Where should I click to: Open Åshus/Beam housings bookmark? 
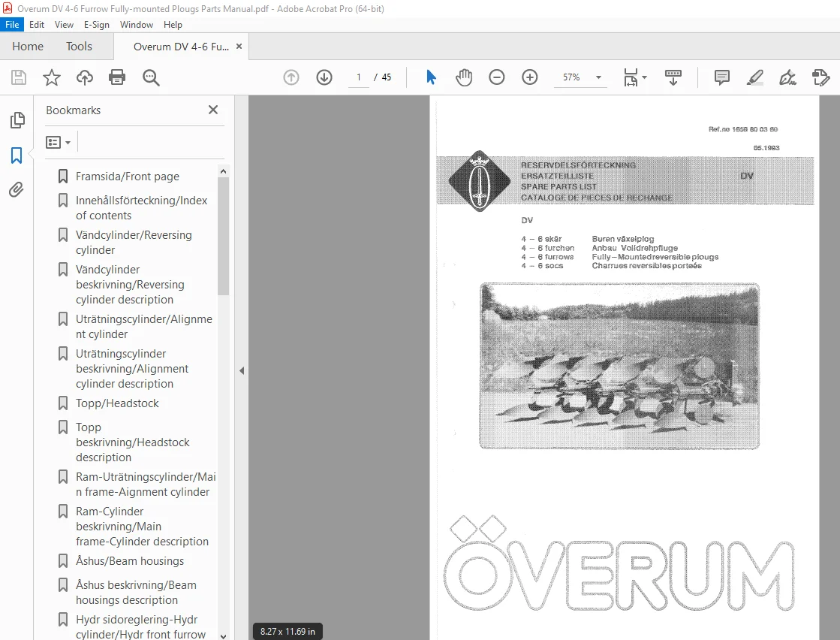(x=130, y=560)
